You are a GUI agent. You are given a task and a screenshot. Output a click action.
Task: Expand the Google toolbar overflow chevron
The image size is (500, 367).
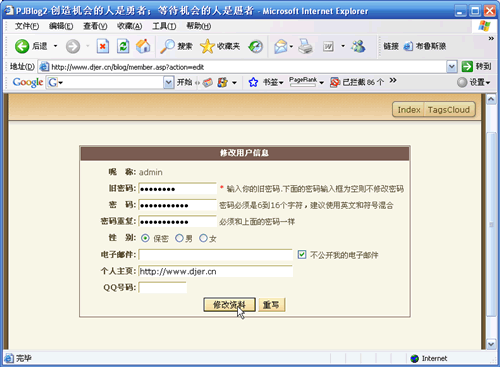tap(393, 80)
